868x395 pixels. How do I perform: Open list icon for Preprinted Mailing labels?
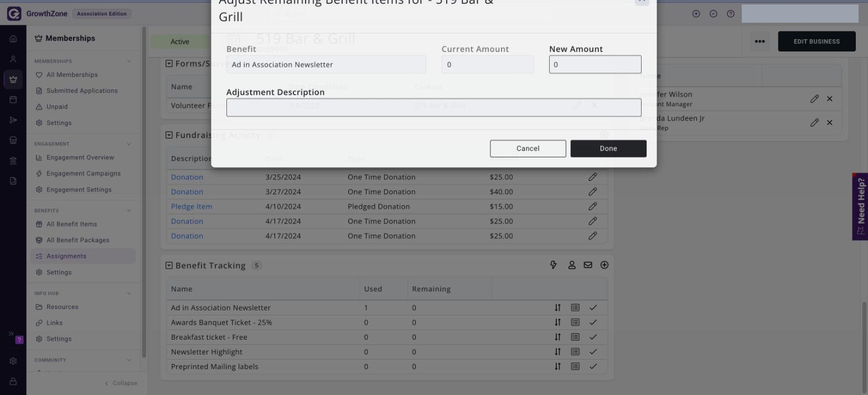pos(575,366)
